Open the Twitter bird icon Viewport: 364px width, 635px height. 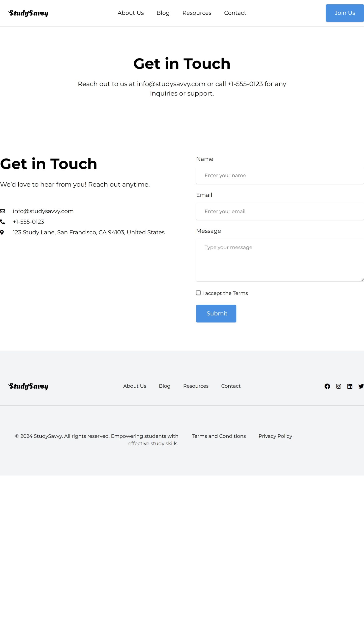(x=361, y=386)
